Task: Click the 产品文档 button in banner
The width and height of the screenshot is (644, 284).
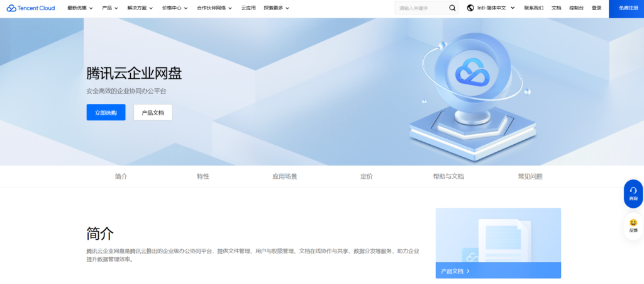Action: [153, 112]
